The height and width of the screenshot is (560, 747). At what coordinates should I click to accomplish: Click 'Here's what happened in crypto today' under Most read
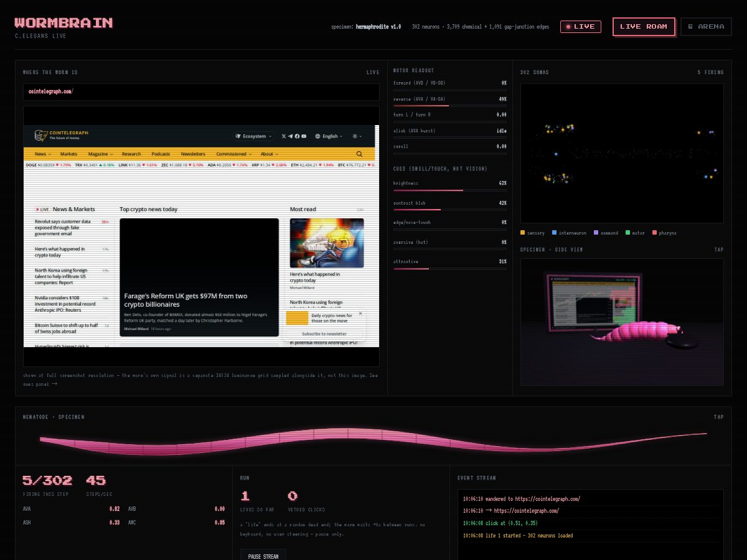click(315, 278)
